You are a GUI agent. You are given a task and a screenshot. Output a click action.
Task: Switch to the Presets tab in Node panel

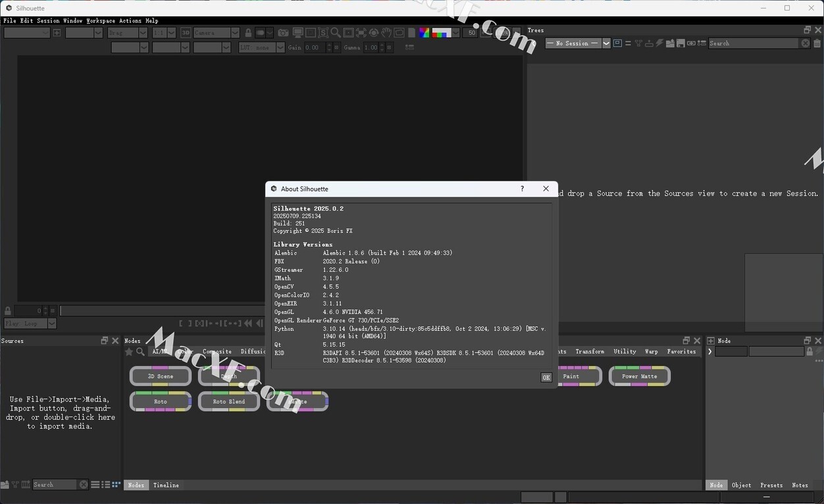771,486
